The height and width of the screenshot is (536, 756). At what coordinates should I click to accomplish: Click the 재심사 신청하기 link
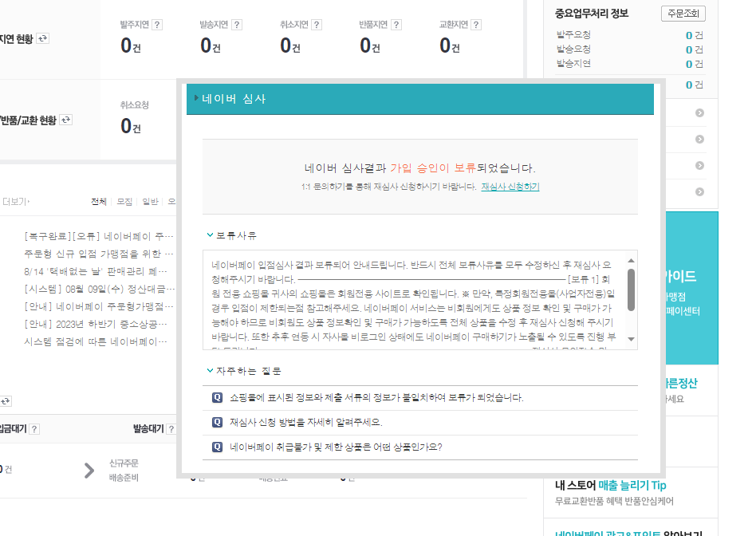(x=510, y=187)
